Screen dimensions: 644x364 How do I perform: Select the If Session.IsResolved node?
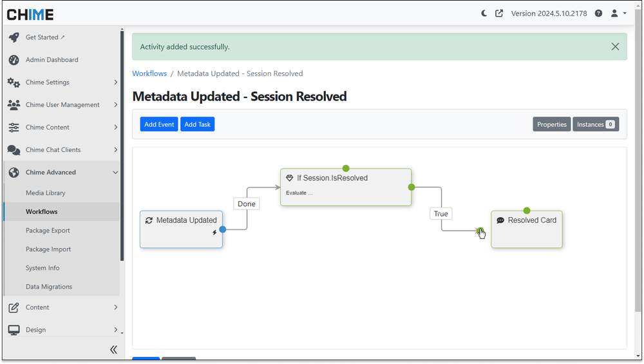point(346,187)
